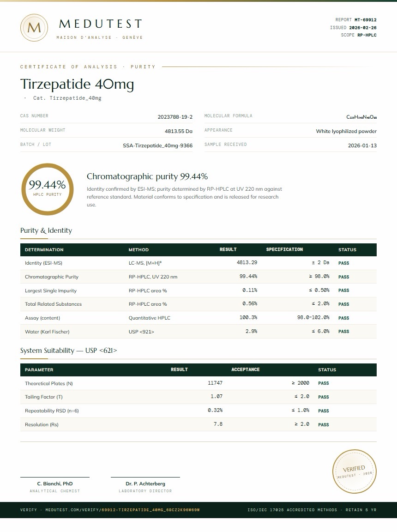Screen dimensions: 397x532
Task: Click the gold circular M logo emblem
Action: 34,28
